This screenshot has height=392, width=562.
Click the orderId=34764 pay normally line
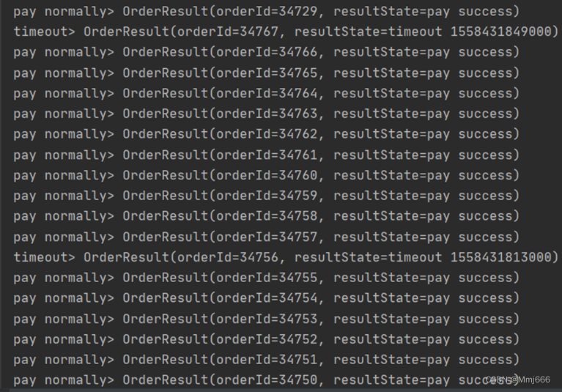click(x=266, y=94)
